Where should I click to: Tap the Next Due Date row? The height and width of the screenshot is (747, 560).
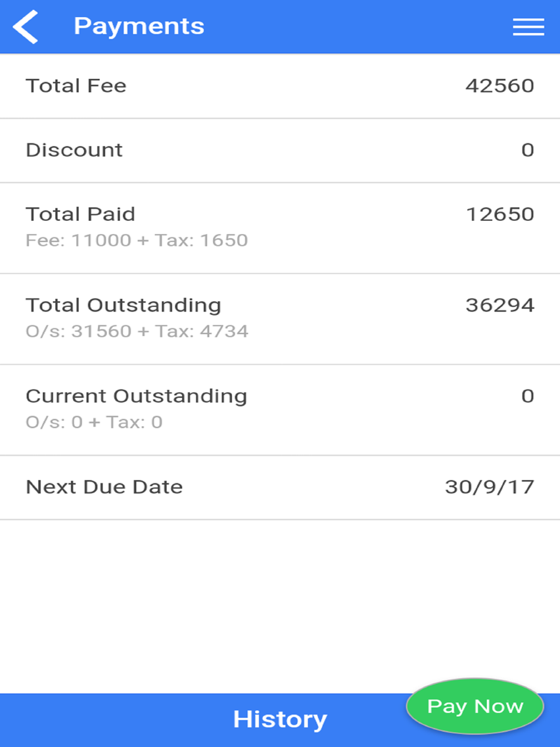pos(280,487)
